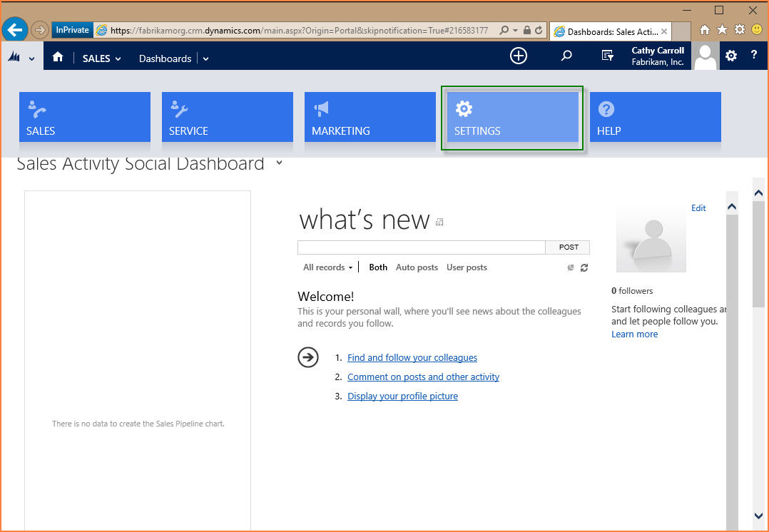Expand the SALES module dropdown
Screen dimensions: 769x532
coord(102,58)
